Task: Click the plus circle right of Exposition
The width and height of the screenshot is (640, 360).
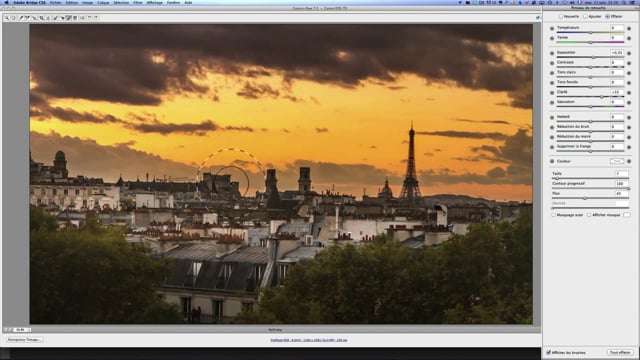Action: tap(629, 53)
